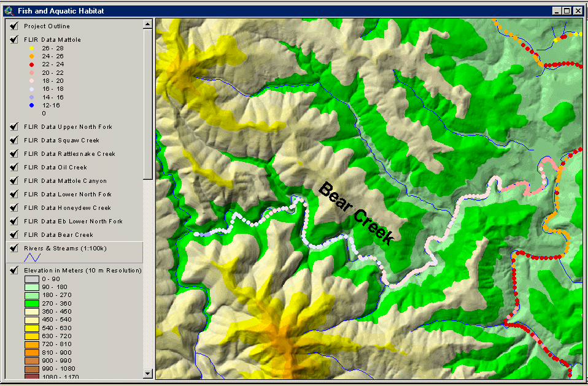Toggle FLIR Data Upper North Fork checkbox
Image resolution: width=588 pixels, height=386 pixels.
pos(14,126)
